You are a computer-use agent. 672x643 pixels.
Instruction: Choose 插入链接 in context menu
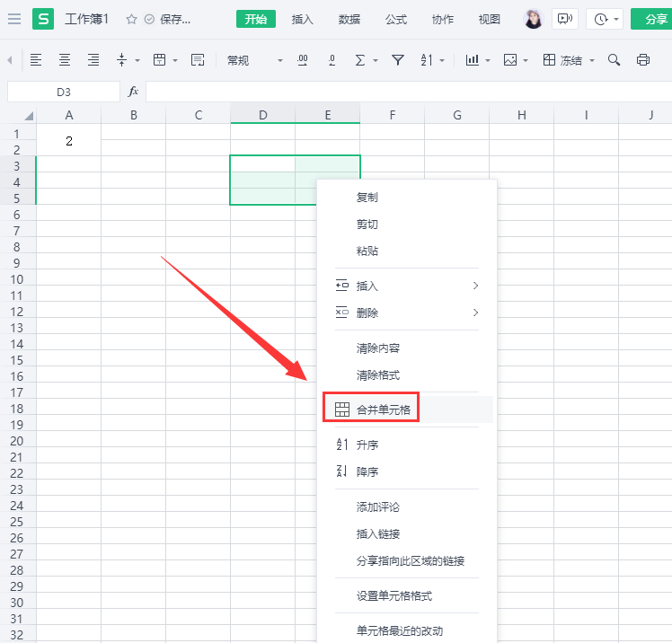tap(407, 533)
